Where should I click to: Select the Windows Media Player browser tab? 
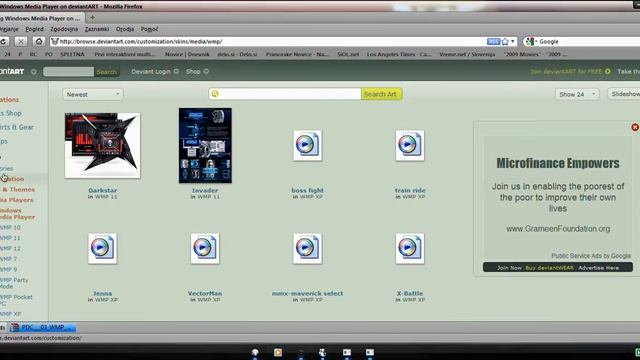41,18
